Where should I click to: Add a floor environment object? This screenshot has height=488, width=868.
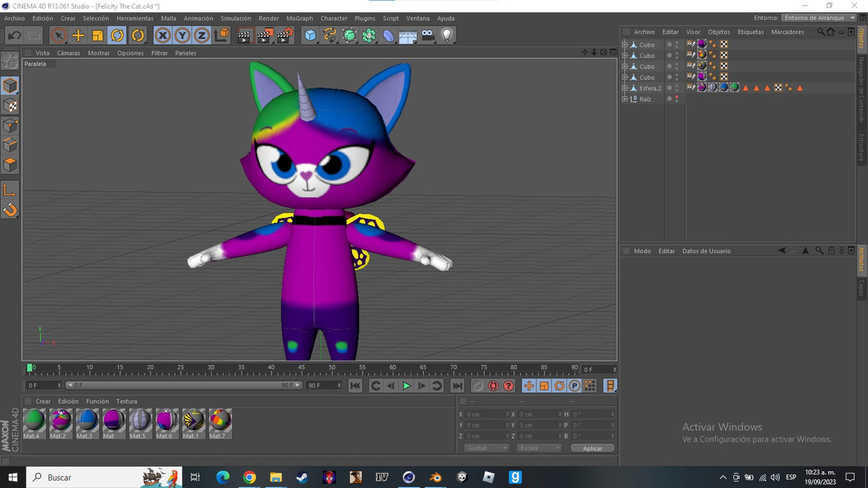tap(408, 35)
